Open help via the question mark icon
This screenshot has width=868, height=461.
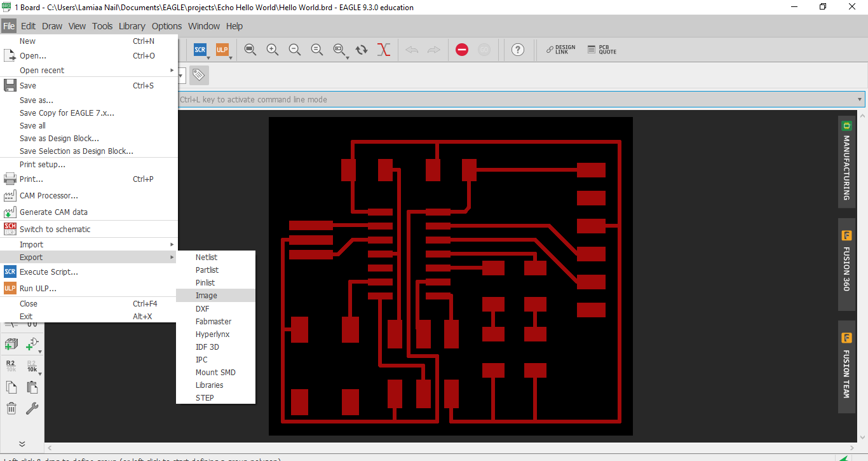(518, 50)
